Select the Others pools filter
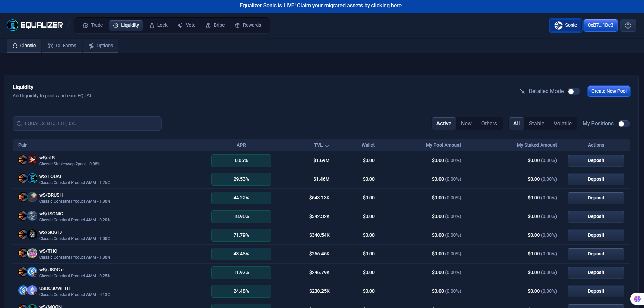 click(x=489, y=124)
